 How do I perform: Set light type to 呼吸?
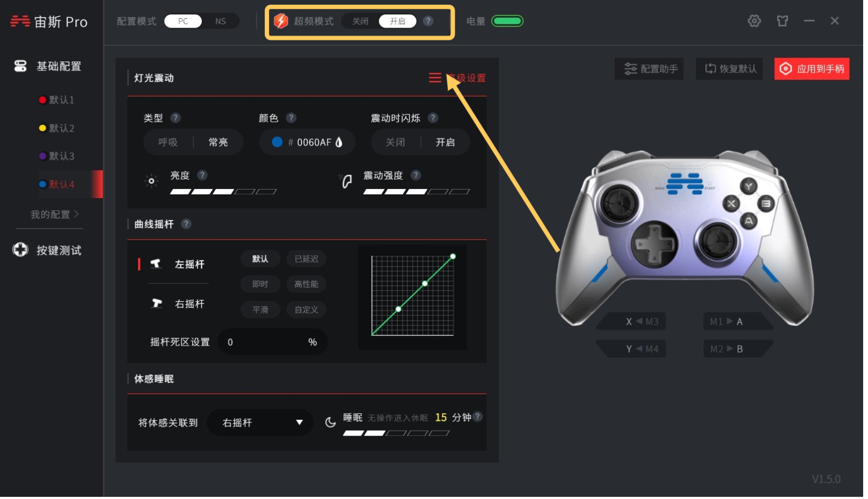pos(169,143)
